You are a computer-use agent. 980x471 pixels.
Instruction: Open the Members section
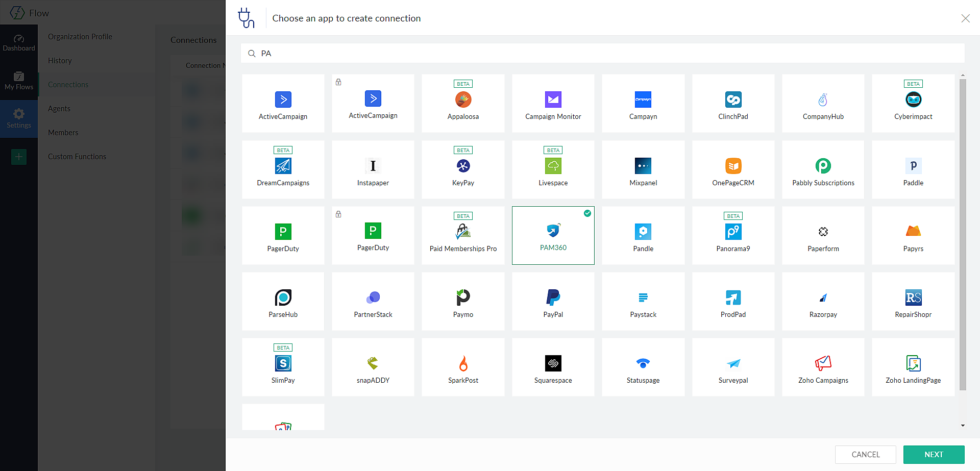(63, 132)
